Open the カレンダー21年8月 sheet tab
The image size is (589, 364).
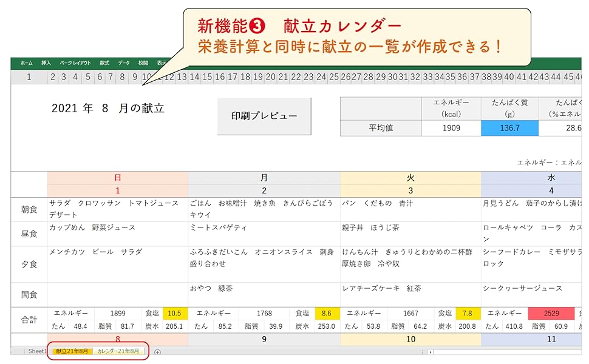coord(118,352)
